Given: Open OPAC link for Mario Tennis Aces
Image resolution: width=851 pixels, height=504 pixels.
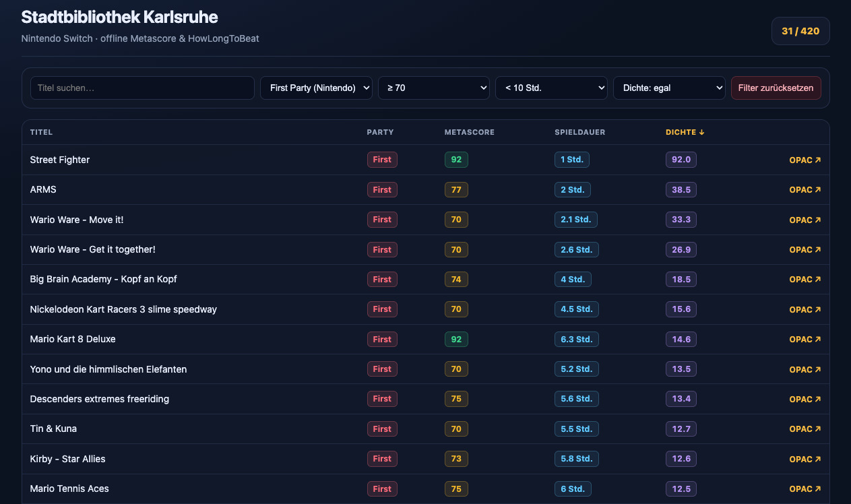Looking at the screenshot, I should click(x=805, y=489).
